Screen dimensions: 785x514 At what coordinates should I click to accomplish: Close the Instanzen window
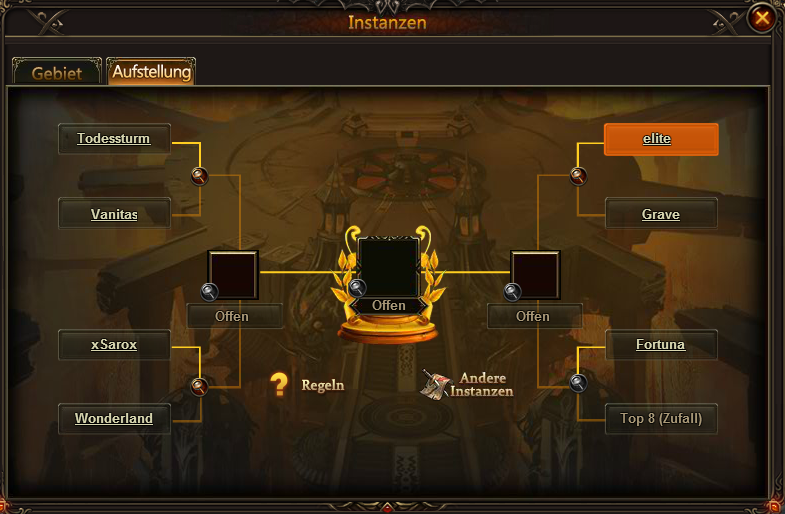coord(762,19)
